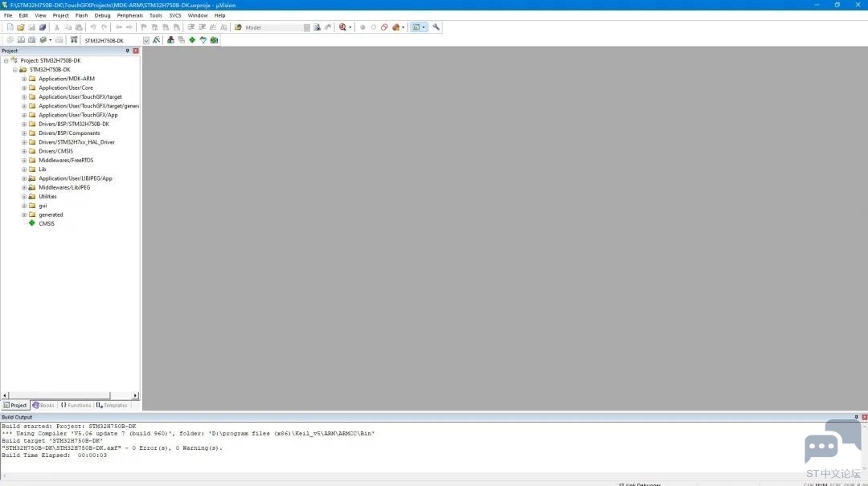Open the target selection dropdown STM32H750B-DK

(146, 40)
